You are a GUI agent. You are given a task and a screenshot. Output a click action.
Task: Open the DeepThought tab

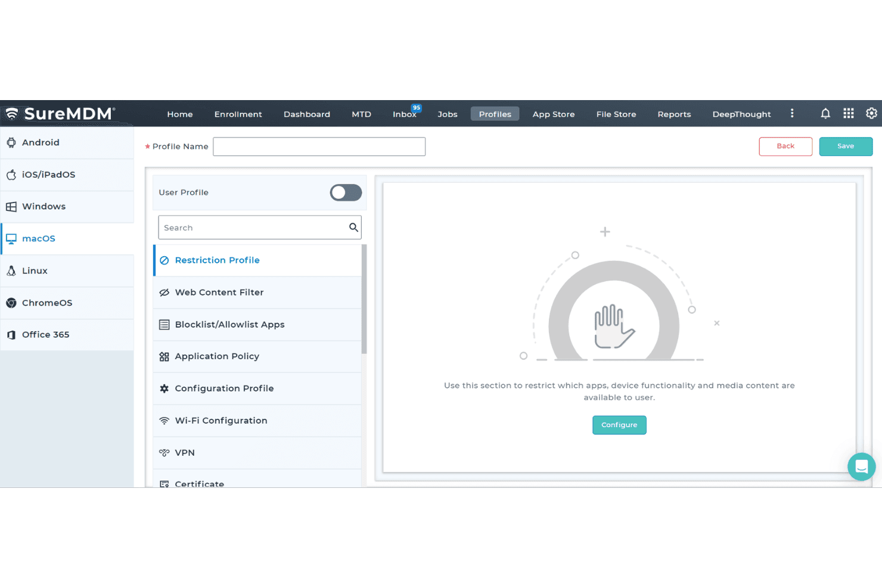(741, 114)
